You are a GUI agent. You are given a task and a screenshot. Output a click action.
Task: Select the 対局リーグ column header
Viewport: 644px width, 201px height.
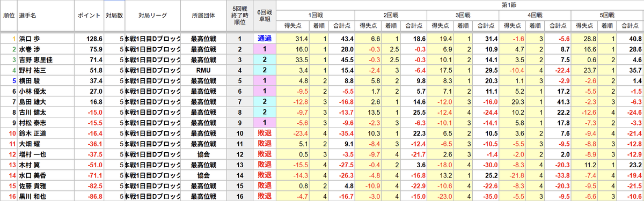point(152,16)
